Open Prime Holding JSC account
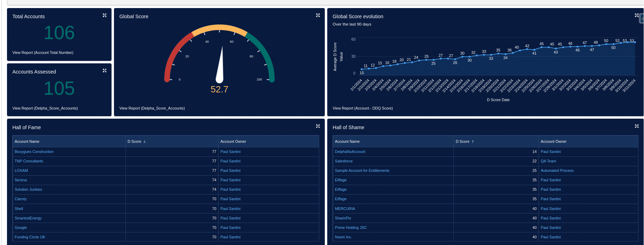 pos(351,227)
